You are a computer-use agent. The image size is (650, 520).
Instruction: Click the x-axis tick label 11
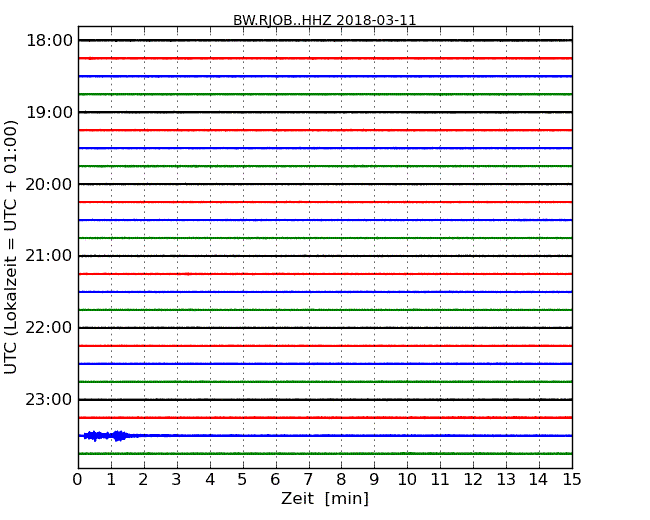pyautogui.click(x=440, y=480)
